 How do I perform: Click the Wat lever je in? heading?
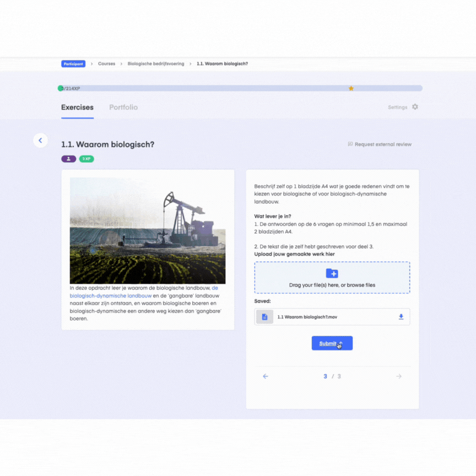click(273, 216)
